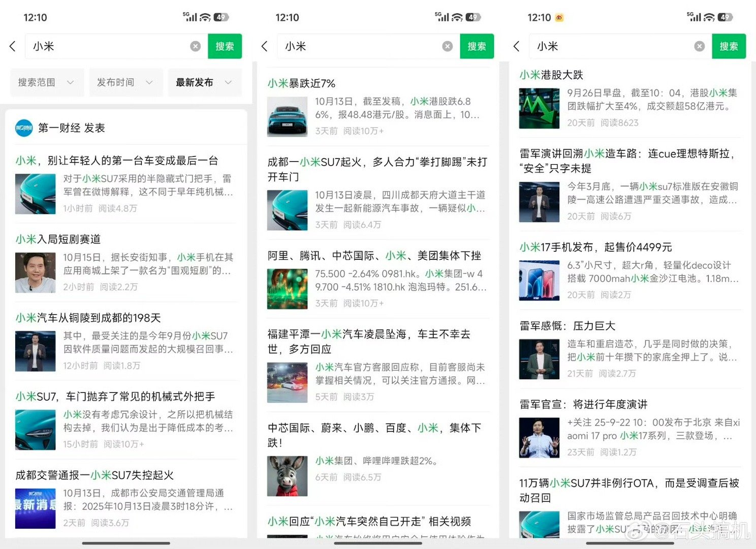Tap the Weibo notification icon beside the clock
This screenshot has width=756, height=549.
(x=559, y=17)
